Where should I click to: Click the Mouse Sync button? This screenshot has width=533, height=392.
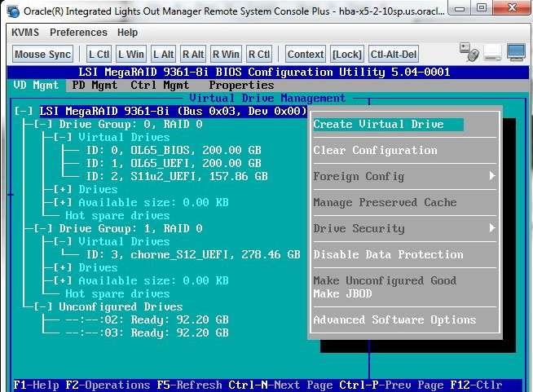pos(43,54)
